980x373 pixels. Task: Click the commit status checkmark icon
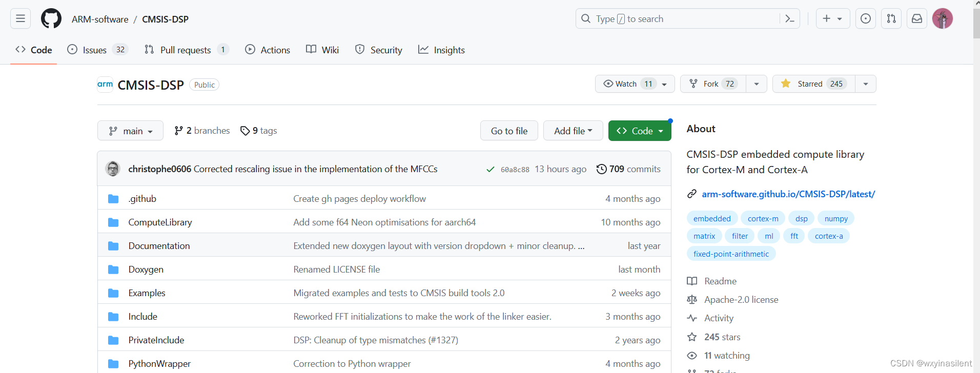tap(491, 170)
